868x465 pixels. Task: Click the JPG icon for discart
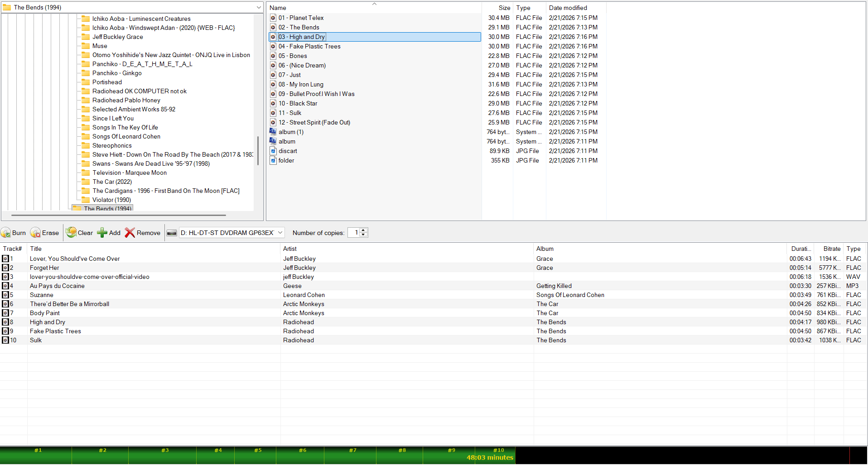click(x=273, y=151)
